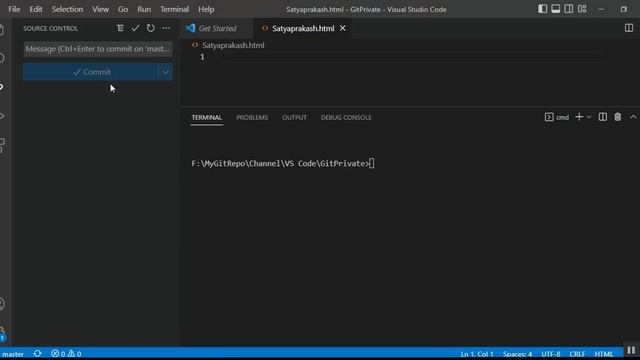
Task: Click the master branch in the status bar
Action: coord(13,354)
